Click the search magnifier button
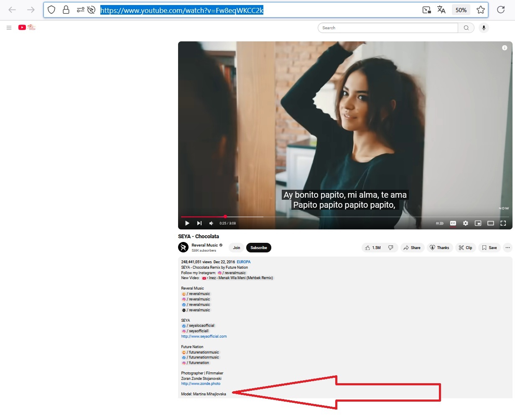Image resolution: width=515 pixels, height=420 pixels. 466,28
